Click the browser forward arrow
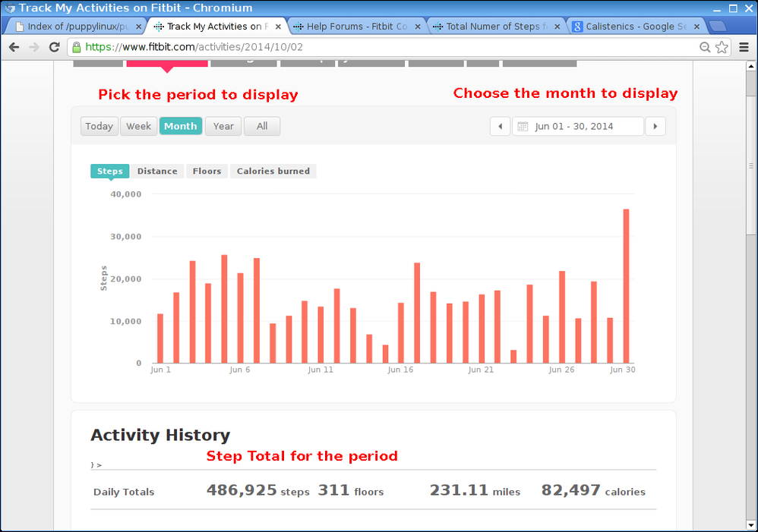Screen dimensions: 758x532 (x=34, y=47)
